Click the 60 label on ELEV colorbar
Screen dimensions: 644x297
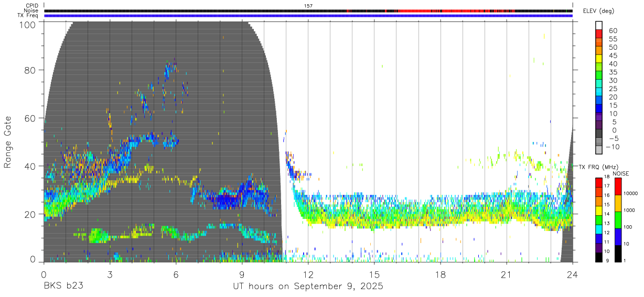click(x=613, y=31)
